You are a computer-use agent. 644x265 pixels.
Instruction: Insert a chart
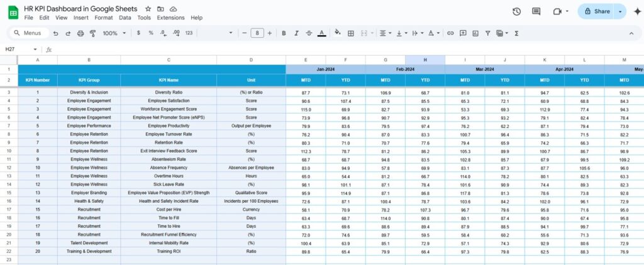point(475,33)
